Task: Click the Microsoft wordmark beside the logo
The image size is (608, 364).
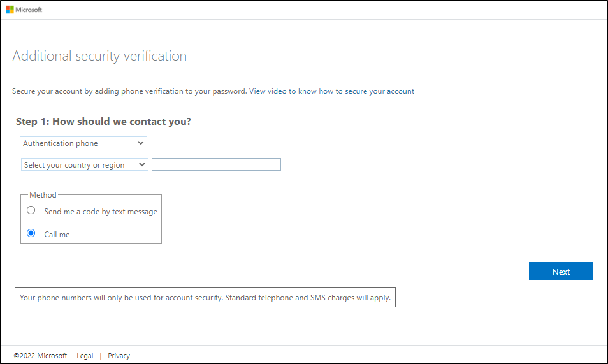Action: pyautogui.click(x=29, y=10)
